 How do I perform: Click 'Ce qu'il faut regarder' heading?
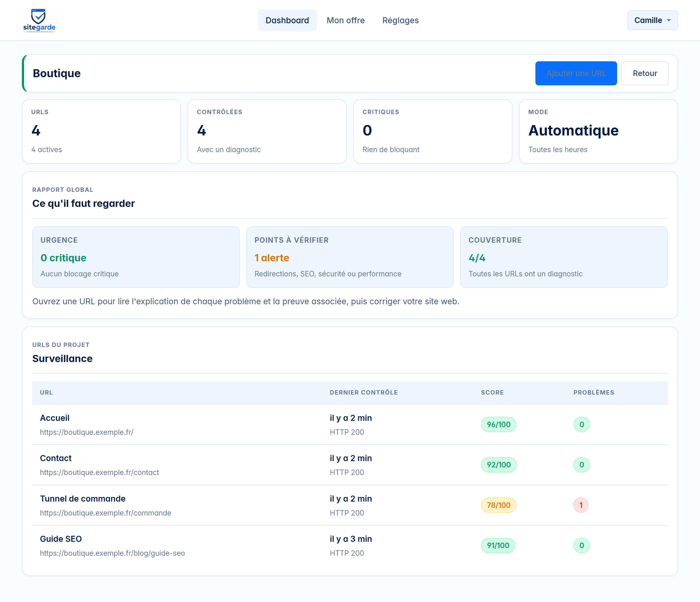tap(83, 203)
